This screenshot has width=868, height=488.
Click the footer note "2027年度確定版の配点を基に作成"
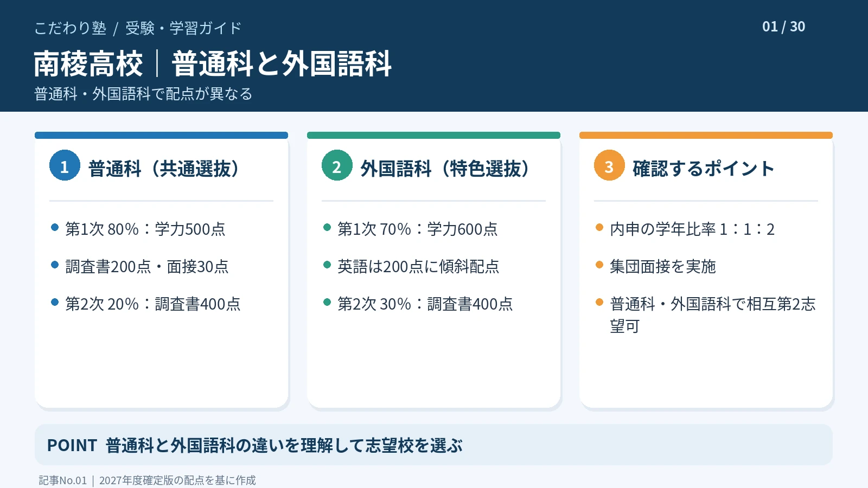click(177, 480)
